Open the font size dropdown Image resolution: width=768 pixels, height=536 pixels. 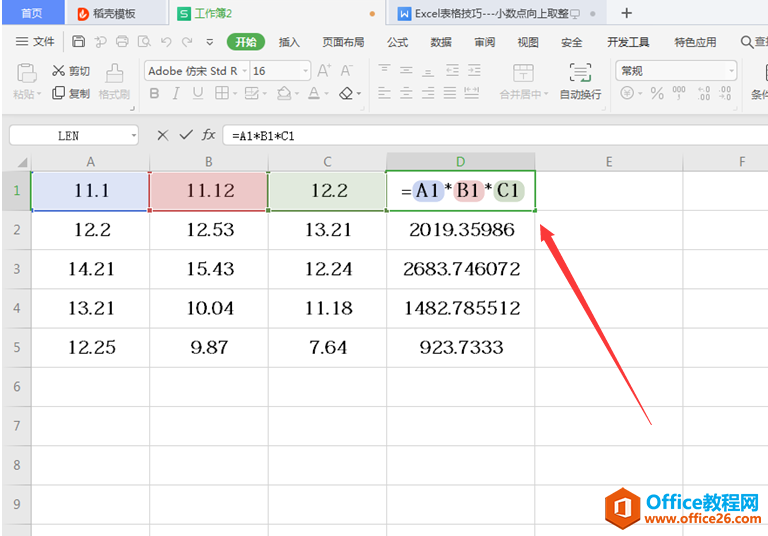point(306,71)
